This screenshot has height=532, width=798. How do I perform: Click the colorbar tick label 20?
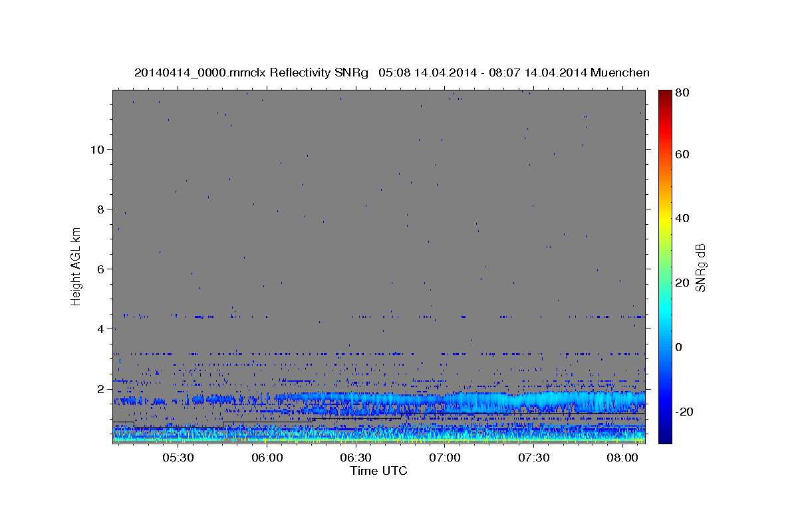pos(682,283)
